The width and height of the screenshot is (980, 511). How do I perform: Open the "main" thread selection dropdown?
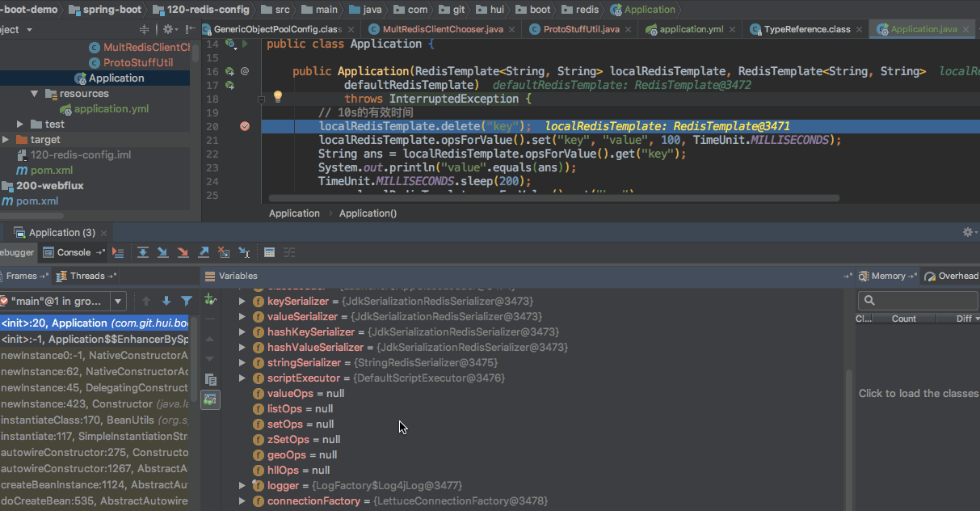(119, 301)
